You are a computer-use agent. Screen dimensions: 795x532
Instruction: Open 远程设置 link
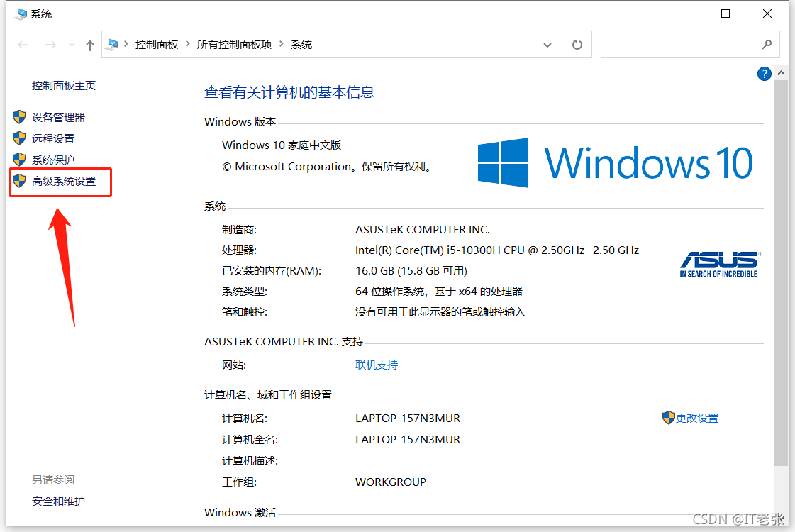click(53, 138)
